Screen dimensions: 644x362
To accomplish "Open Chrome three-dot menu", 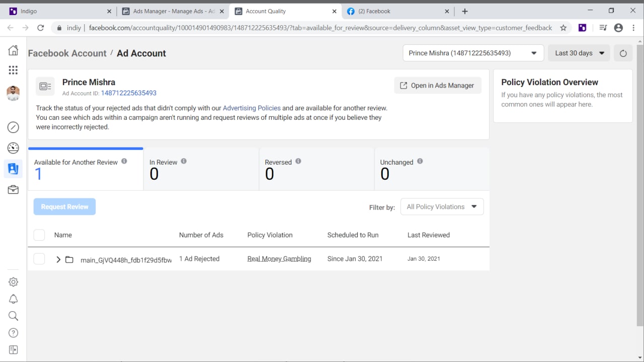I will coord(634,28).
